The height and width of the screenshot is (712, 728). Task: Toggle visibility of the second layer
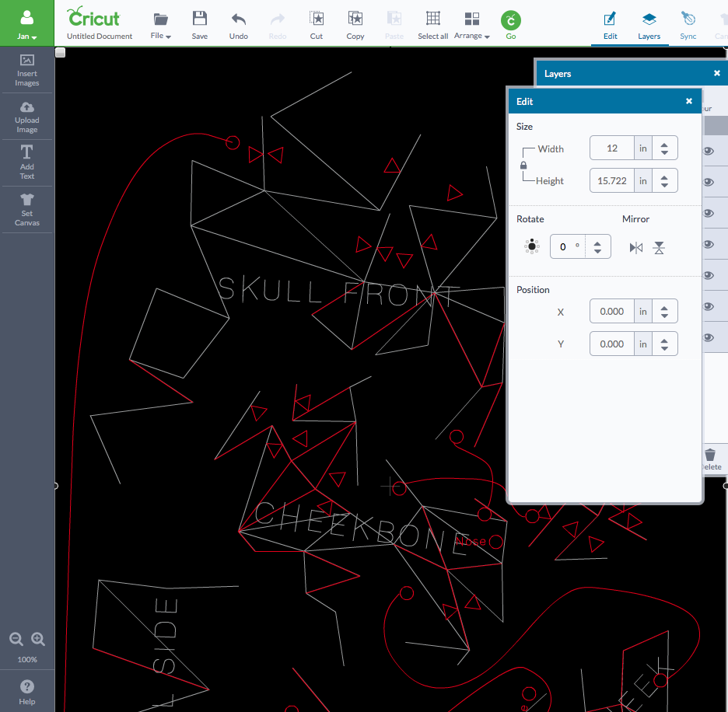coord(709,182)
